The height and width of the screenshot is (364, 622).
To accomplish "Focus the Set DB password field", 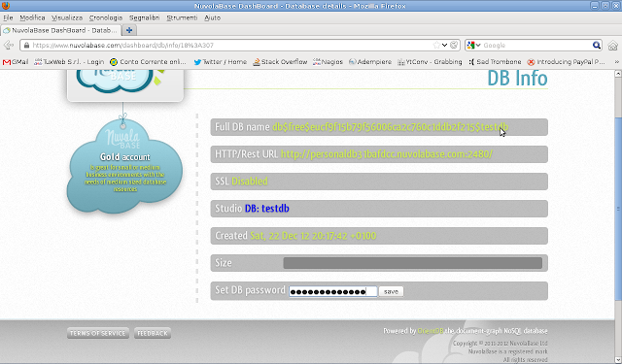I will (x=332, y=291).
